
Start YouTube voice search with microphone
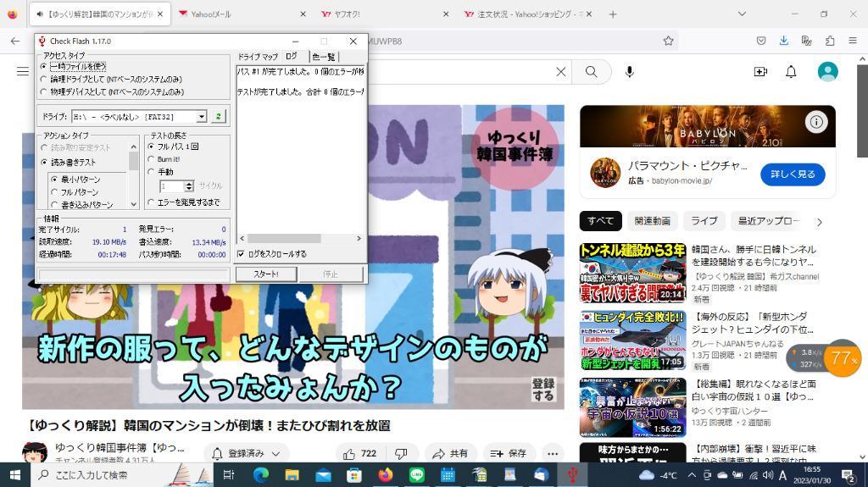630,72
